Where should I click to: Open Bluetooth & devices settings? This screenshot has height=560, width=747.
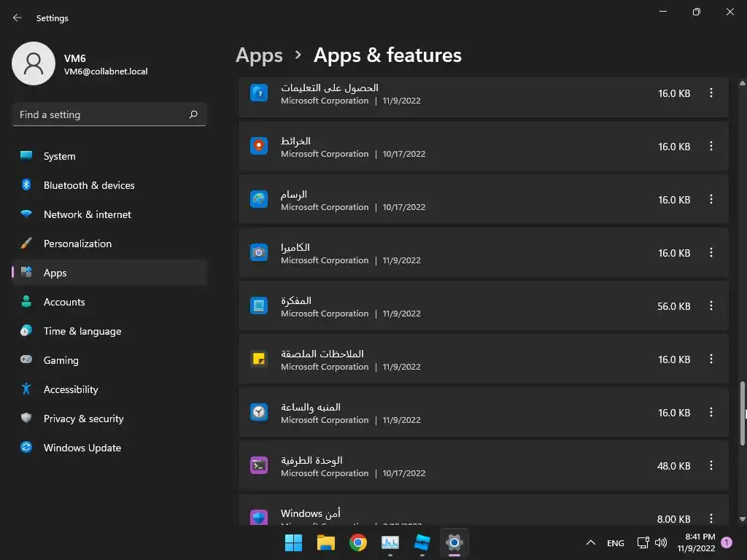[109, 185]
